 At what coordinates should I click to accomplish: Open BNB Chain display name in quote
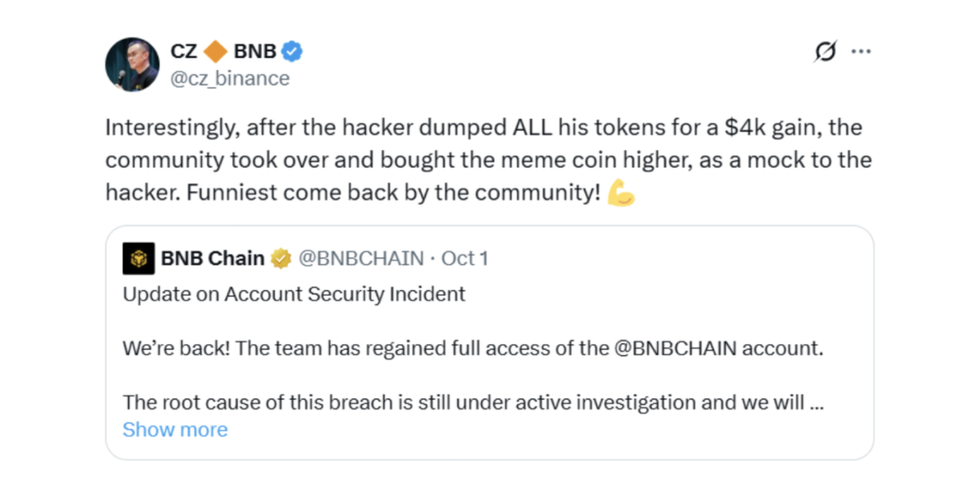click(x=212, y=259)
